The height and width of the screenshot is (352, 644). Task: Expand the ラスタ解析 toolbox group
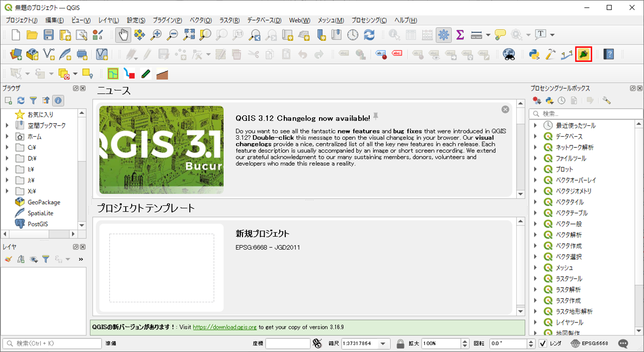536,290
